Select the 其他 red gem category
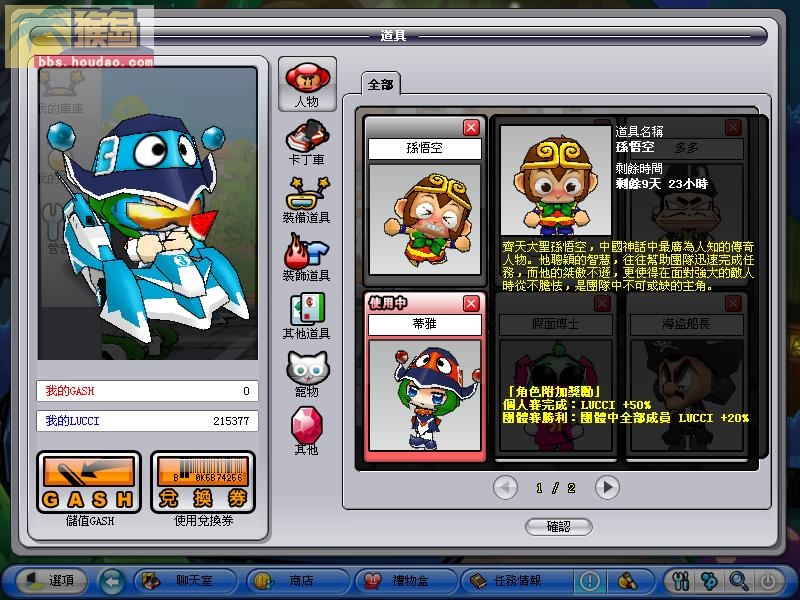Image resolution: width=800 pixels, height=600 pixels. (x=307, y=431)
